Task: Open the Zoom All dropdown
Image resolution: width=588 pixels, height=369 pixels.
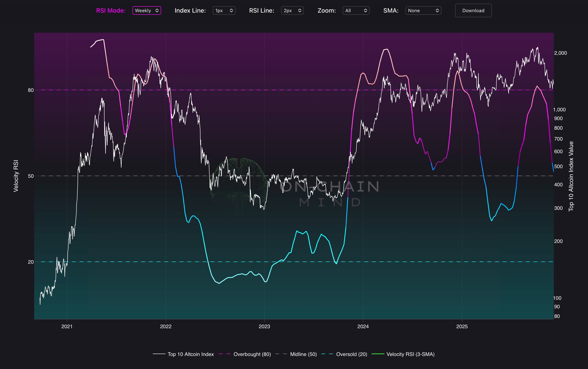Action: click(x=356, y=10)
